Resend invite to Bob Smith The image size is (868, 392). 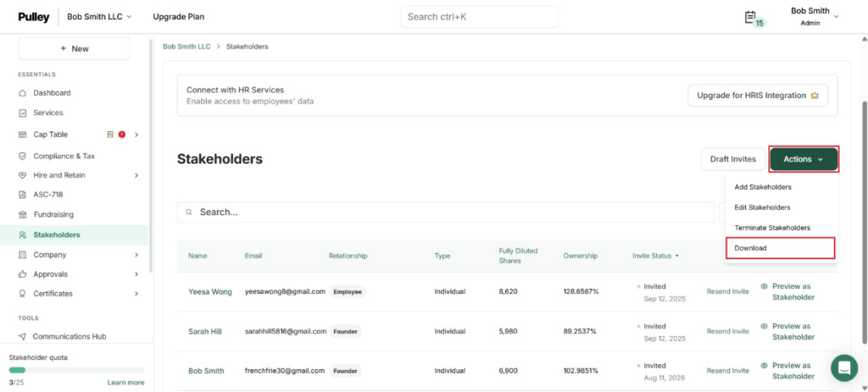(727, 371)
